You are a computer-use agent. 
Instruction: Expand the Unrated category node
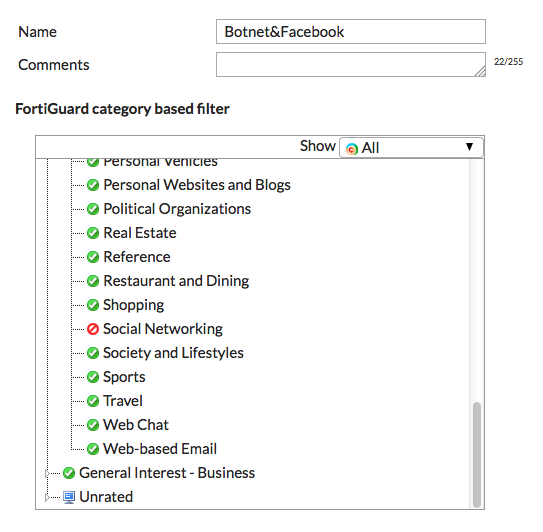tap(47, 497)
